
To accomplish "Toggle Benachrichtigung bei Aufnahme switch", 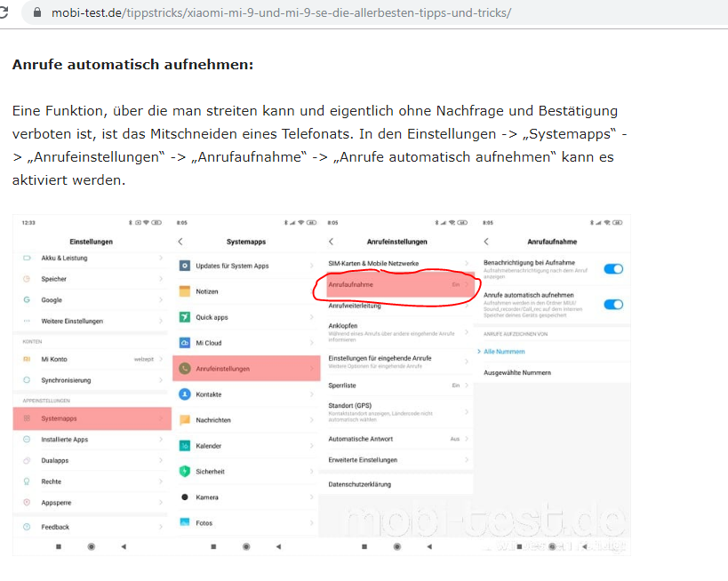I will click(x=613, y=268).
